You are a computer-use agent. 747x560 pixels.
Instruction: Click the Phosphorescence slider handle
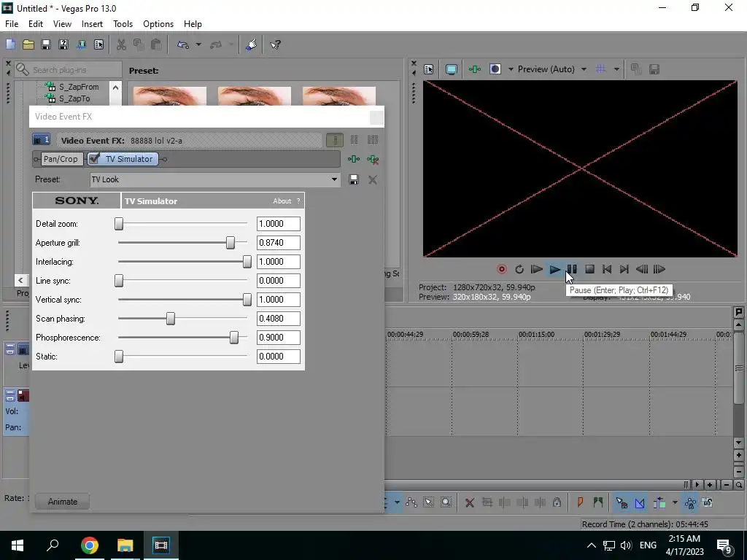[x=234, y=338]
